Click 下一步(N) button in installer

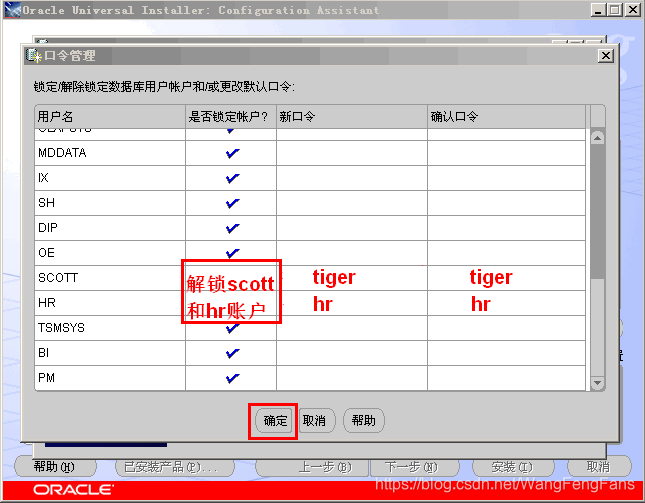click(x=413, y=467)
